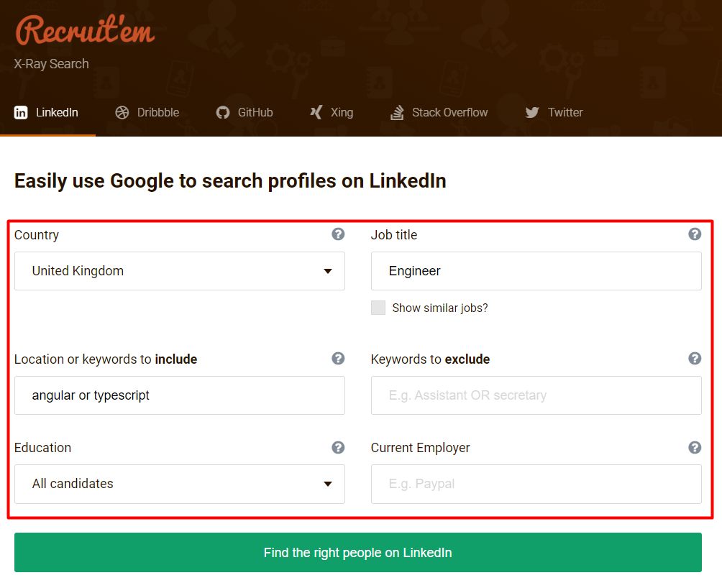
Task: Click Find the right people on LinkedIn
Action: [x=357, y=553]
